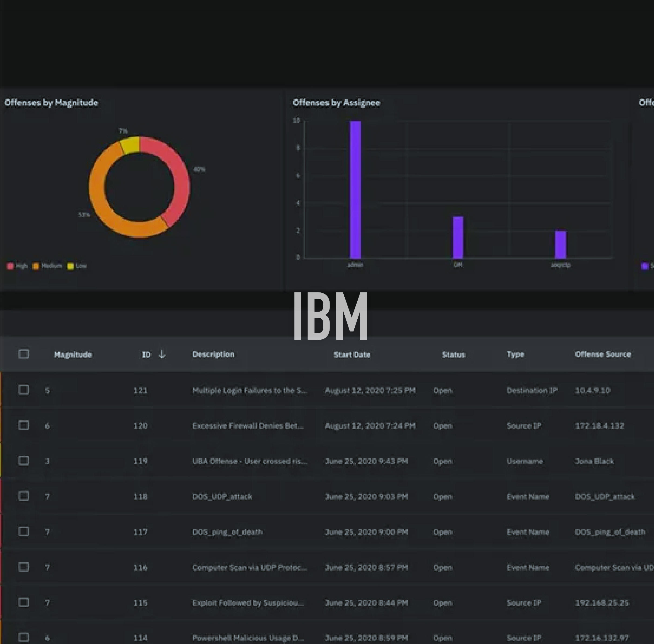This screenshot has width=654, height=644.
Task: Sort by Type column header
Action: coord(515,355)
